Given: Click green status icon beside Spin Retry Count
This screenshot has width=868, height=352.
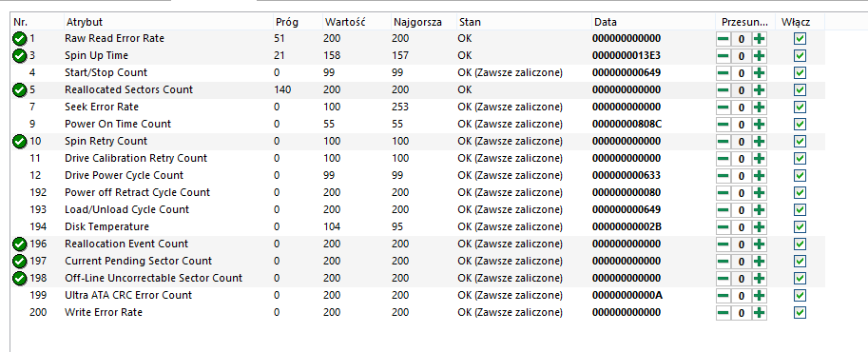Looking at the screenshot, I should pyautogui.click(x=19, y=142).
